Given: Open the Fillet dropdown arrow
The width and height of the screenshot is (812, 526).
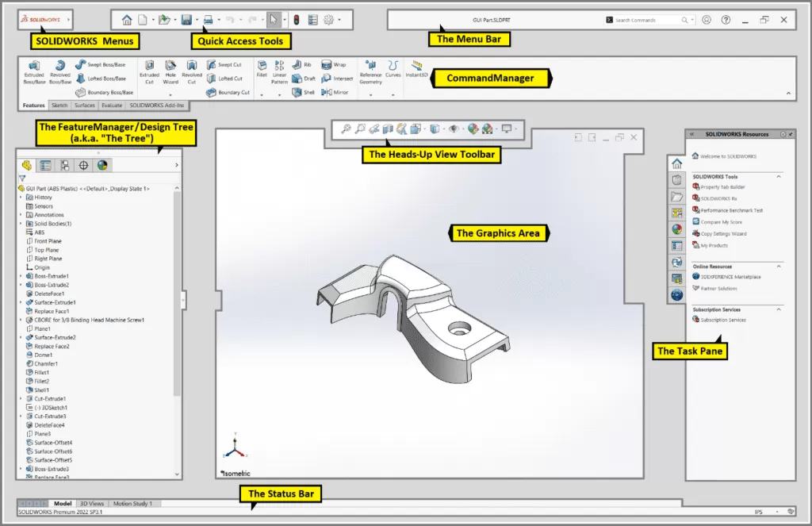Looking at the screenshot, I should pos(262,95).
